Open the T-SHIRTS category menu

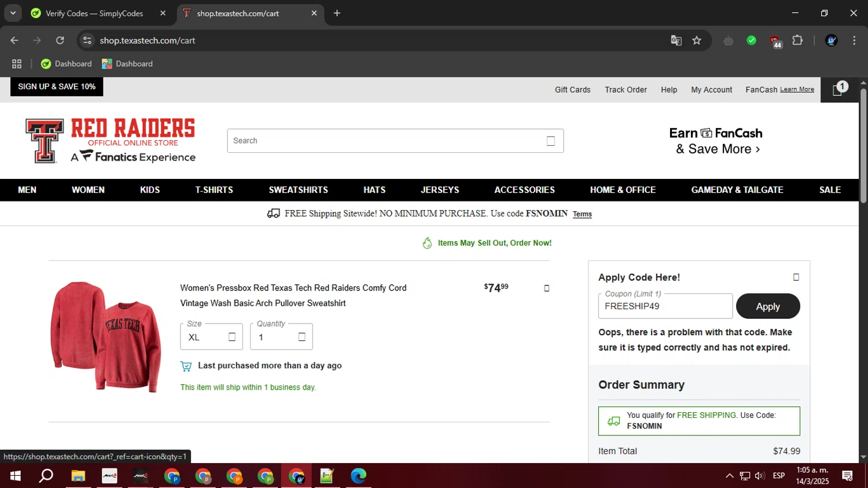(214, 190)
